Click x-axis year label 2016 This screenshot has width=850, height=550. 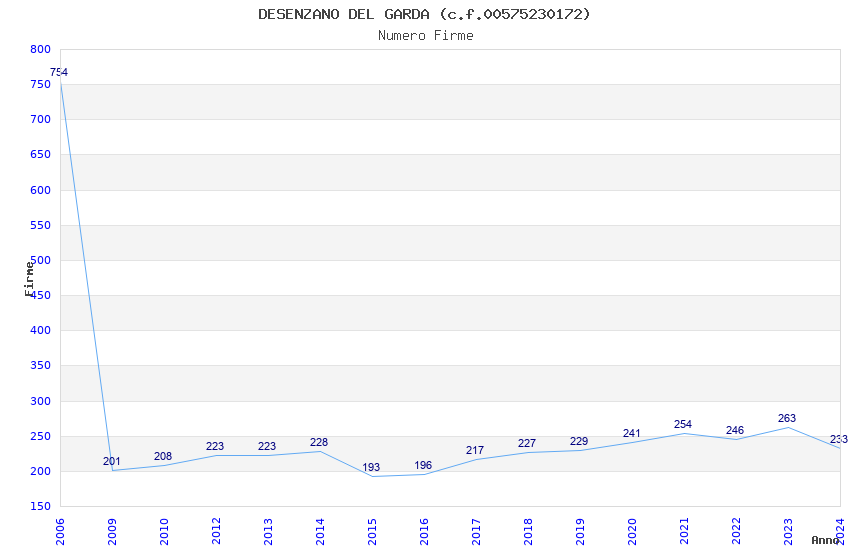click(x=424, y=532)
